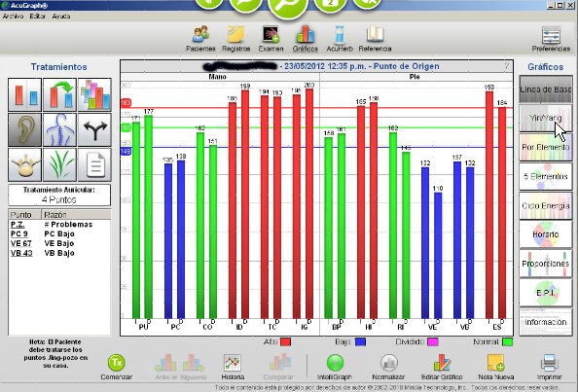
Task: Open the Registros notes icon
Action: pos(235,35)
